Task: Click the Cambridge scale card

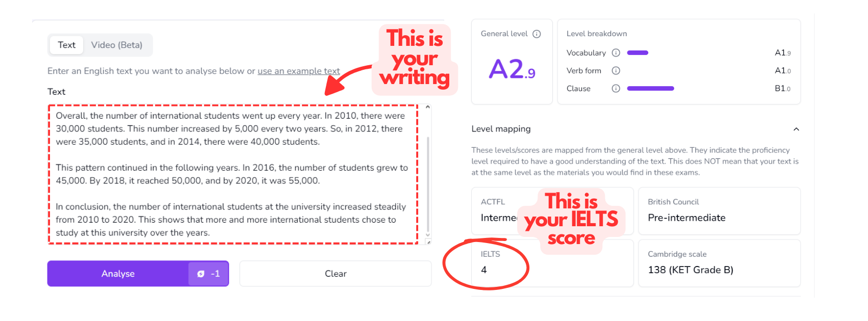Action: coord(719,262)
